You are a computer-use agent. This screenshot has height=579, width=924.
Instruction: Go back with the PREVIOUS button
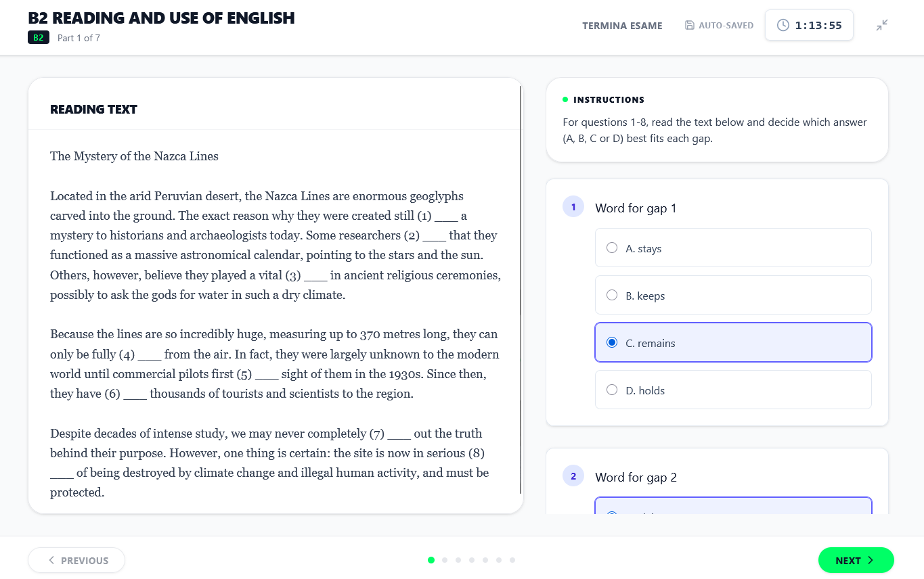(76, 560)
